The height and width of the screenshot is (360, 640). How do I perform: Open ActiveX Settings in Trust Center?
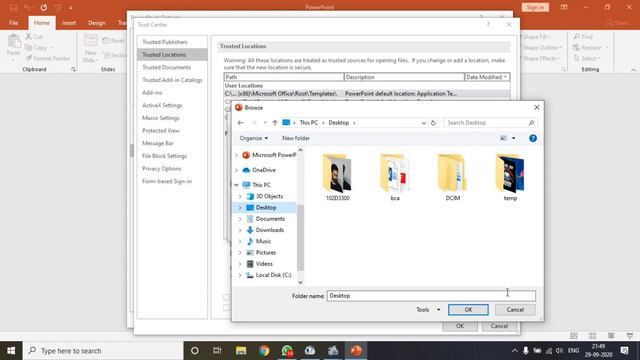pos(162,105)
